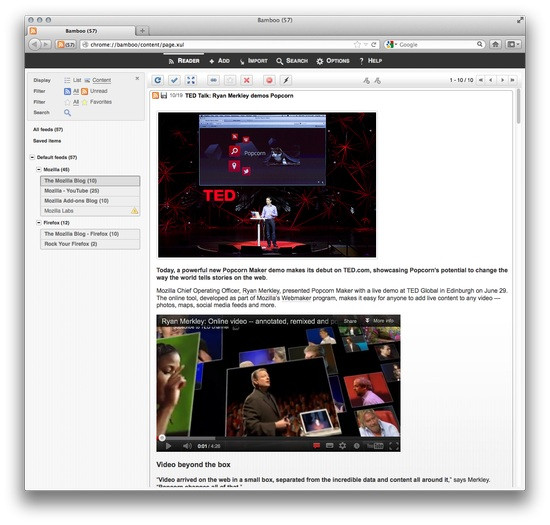Click the save floppy icon on the TED Talk item
Viewport: 550px width, 525px height.
(164, 95)
